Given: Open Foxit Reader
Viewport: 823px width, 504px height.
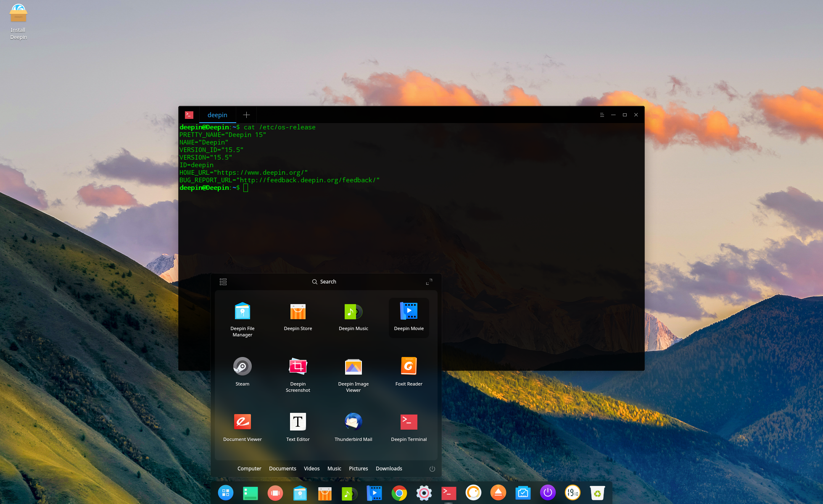Looking at the screenshot, I should click(x=409, y=366).
